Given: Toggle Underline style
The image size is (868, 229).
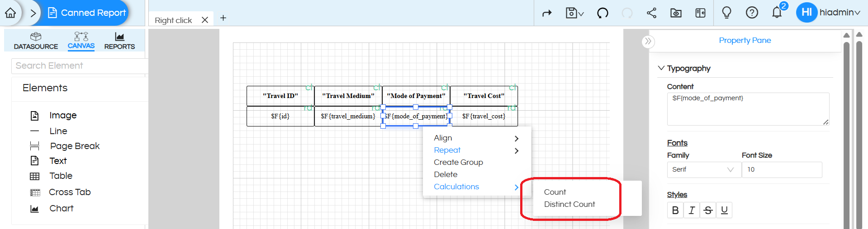Looking at the screenshot, I should [x=724, y=210].
